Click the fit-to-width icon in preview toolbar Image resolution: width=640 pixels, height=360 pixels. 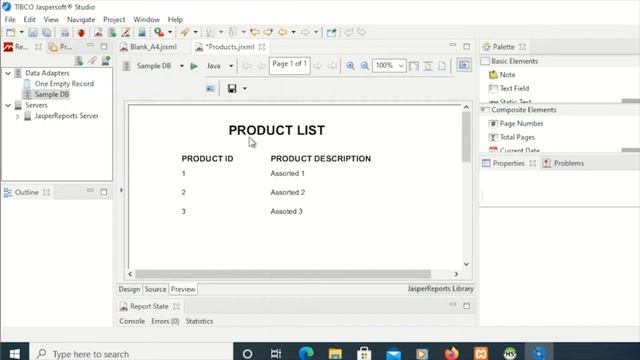428,66
